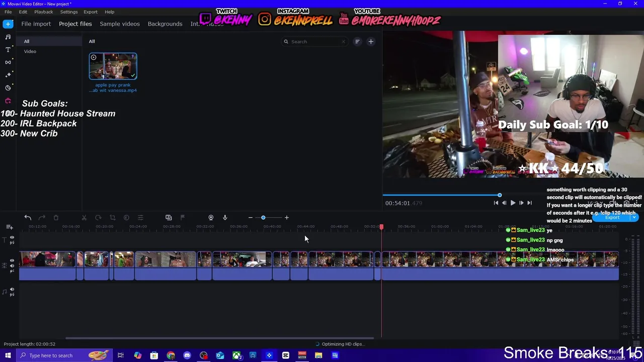This screenshot has width=644, height=362.
Task: Click the Add track icon
Action: [10, 227]
